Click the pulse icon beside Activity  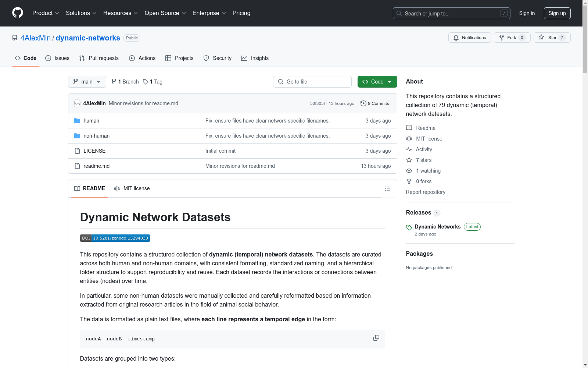tap(409, 149)
